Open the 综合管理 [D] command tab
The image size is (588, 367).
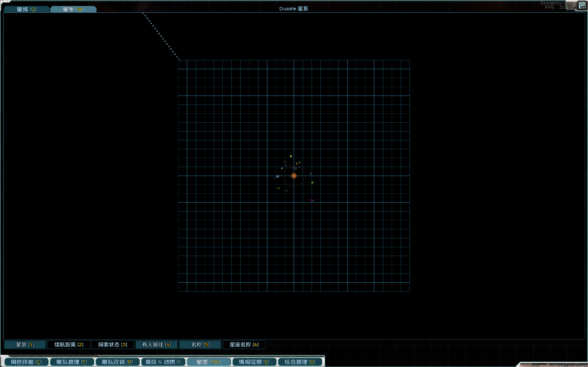point(300,362)
